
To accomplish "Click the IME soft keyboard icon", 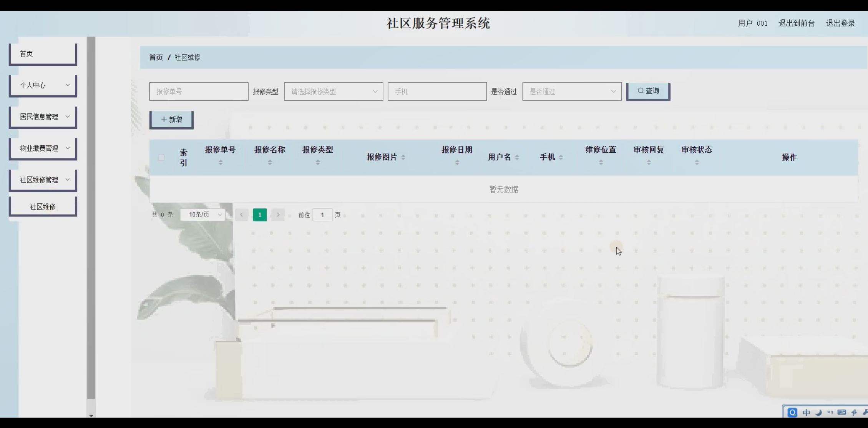I will [841, 412].
